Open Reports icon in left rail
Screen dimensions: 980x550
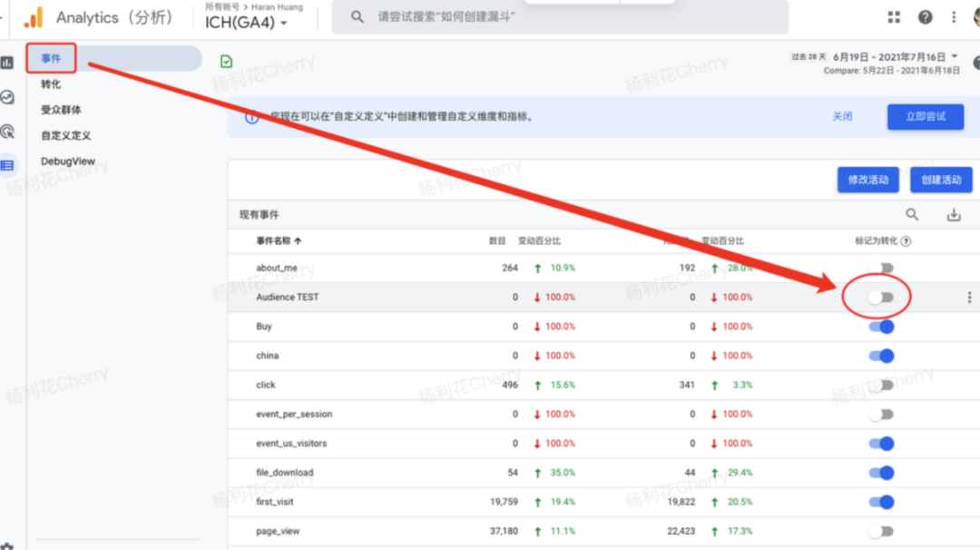(x=7, y=63)
